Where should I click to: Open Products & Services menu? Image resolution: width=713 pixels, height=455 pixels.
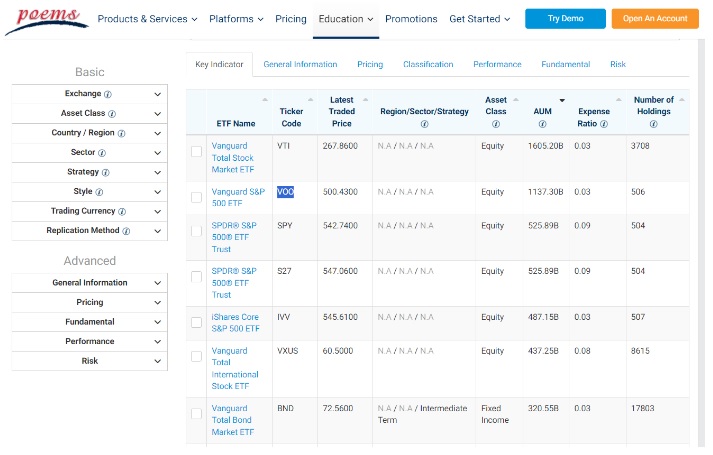(x=147, y=19)
